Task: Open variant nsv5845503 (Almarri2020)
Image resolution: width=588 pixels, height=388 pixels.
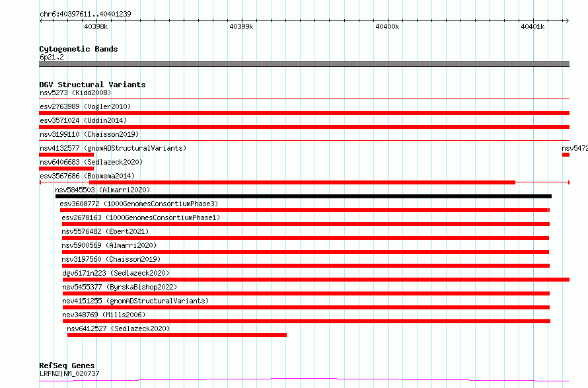Action: click(x=102, y=190)
